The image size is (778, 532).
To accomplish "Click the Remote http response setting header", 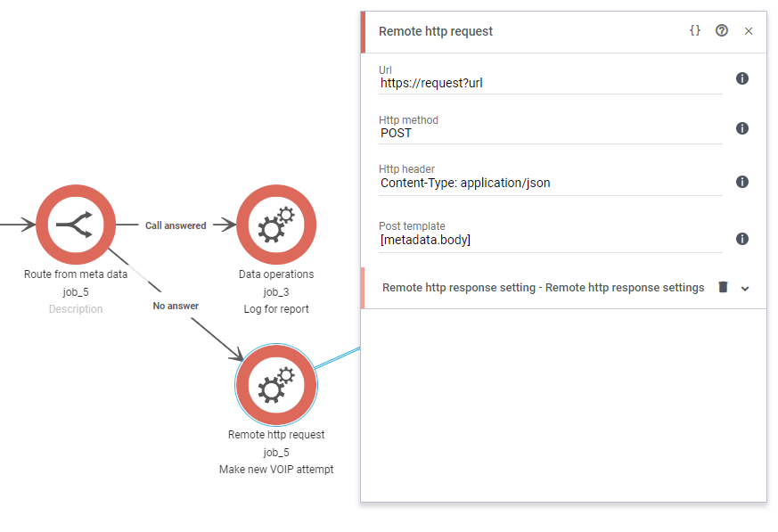I will (543, 288).
